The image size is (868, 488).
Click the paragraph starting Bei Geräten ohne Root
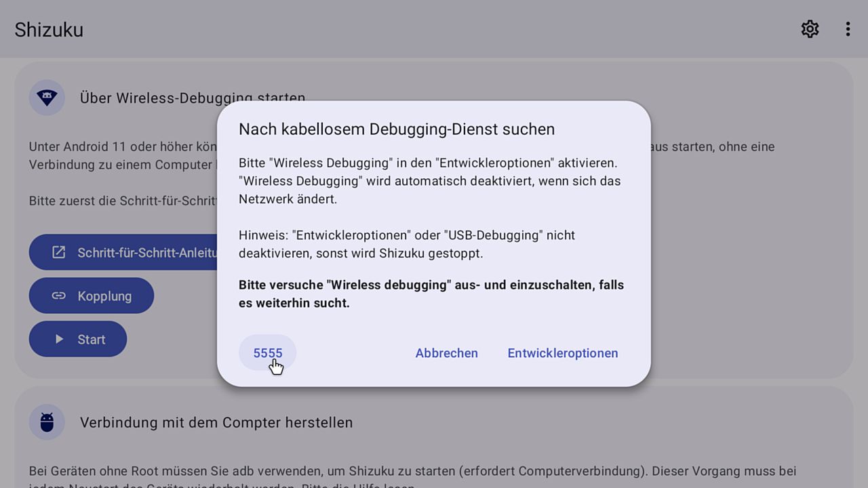(x=412, y=479)
